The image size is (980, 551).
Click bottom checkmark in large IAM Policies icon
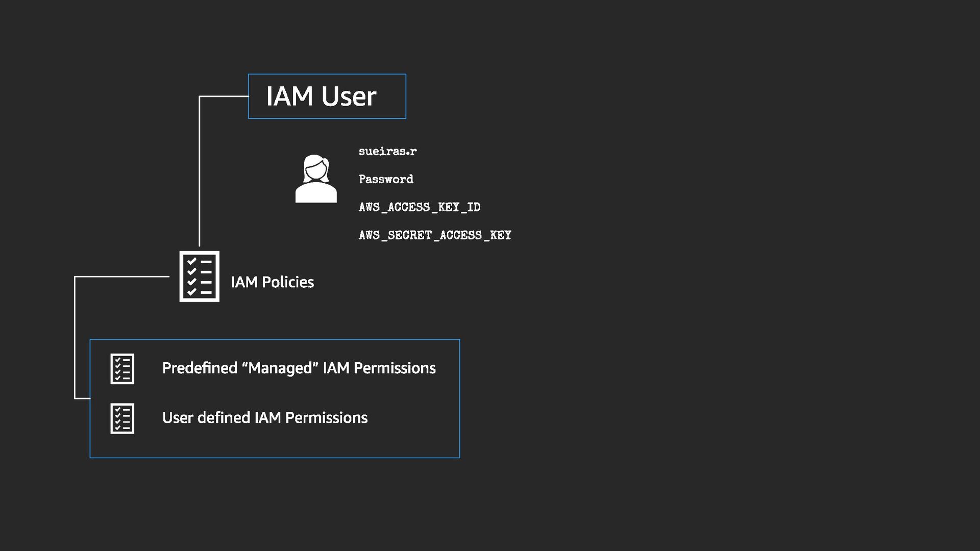192,292
